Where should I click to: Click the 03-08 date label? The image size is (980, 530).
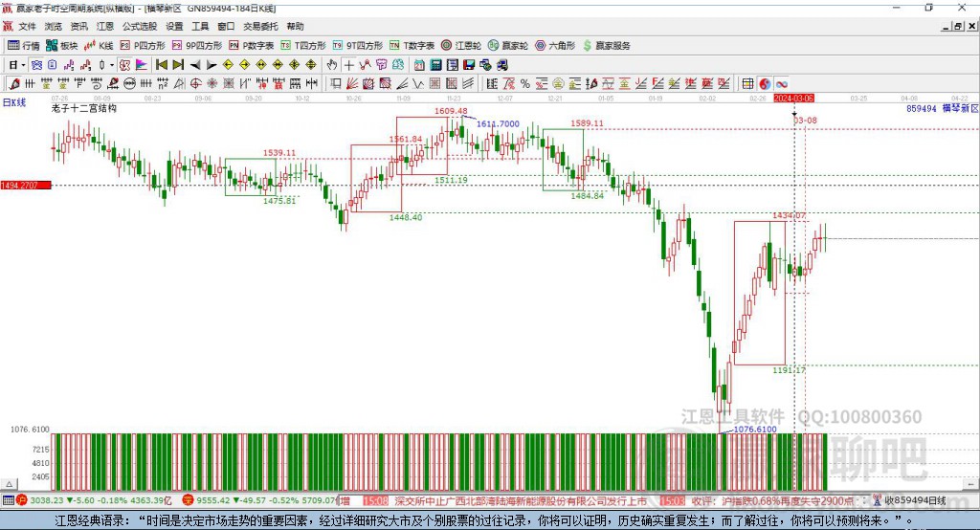pyautogui.click(x=806, y=120)
